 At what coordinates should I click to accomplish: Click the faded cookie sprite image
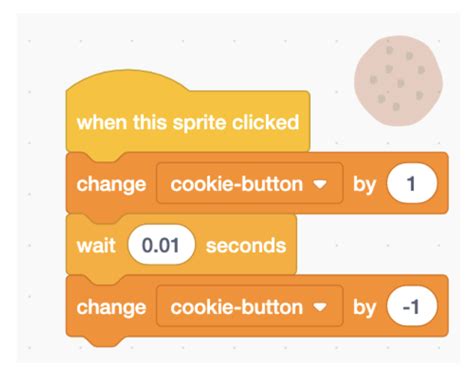[398, 81]
